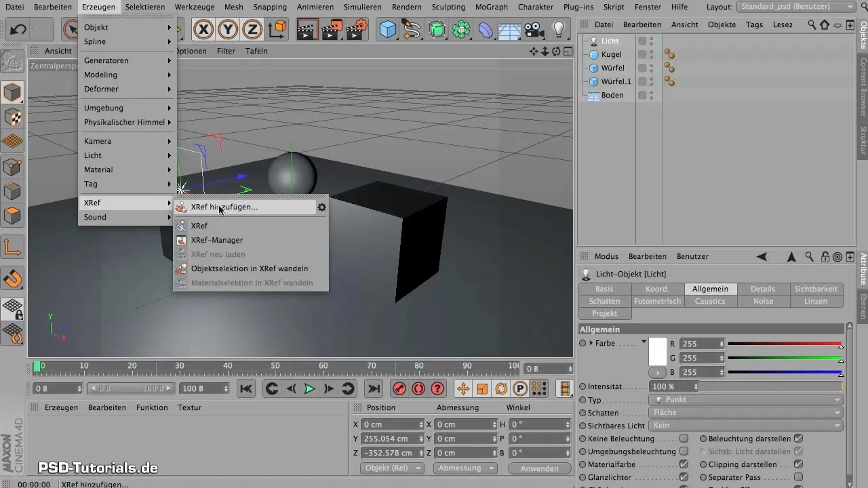This screenshot has width=868, height=488.
Task: Open the Schatten dropdown showing Fläche
Action: coord(746,413)
